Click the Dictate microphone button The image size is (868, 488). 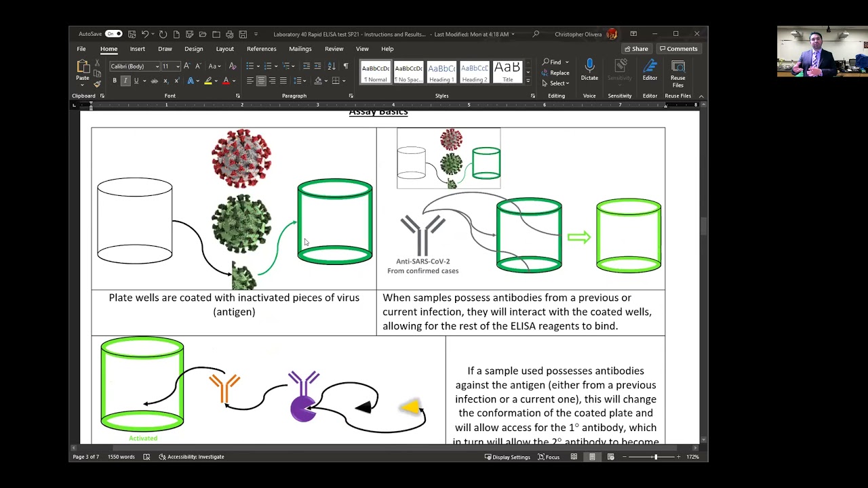(589, 70)
